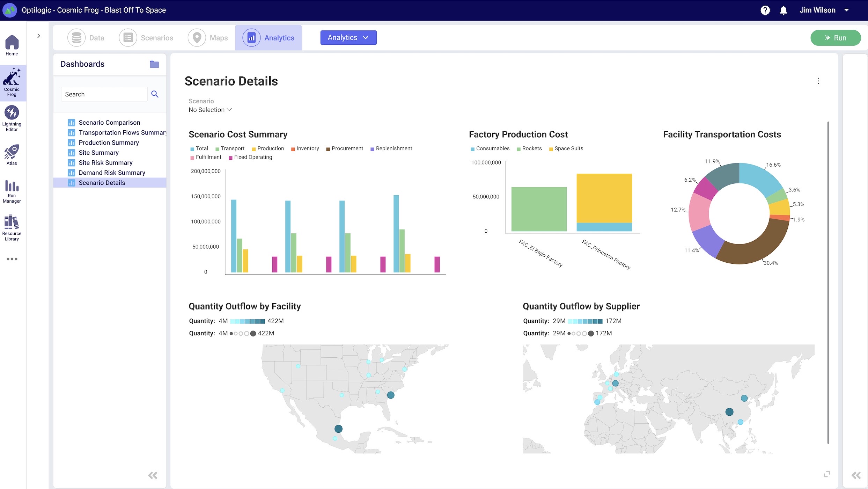
Task: Open the help question mark icon
Action: pos(765,10)
